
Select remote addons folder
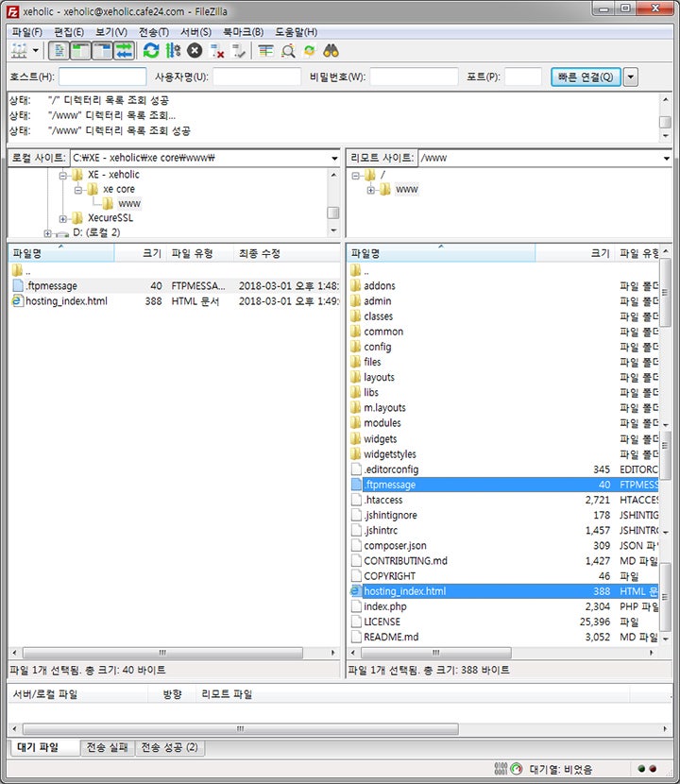pyautogui.click(x=503, y=285)
